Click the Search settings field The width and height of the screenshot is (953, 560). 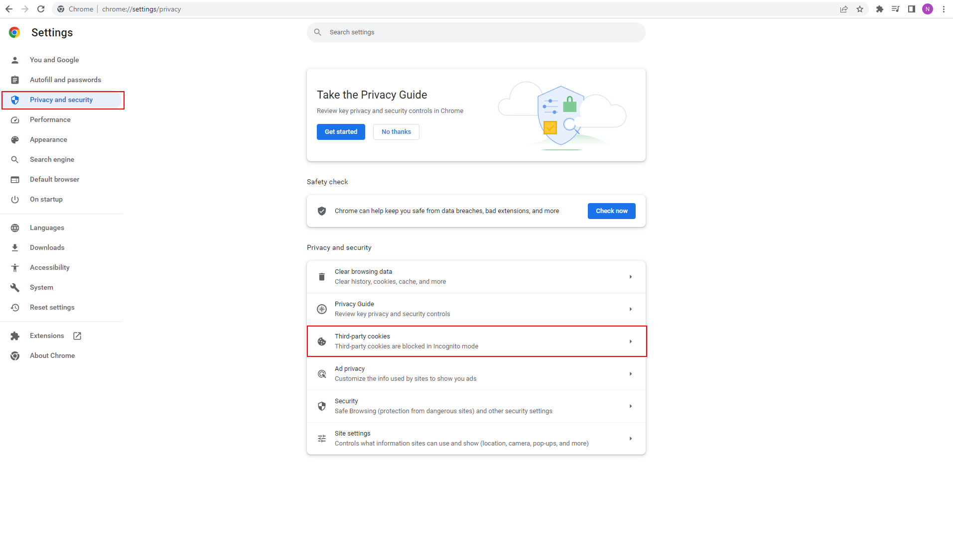point(476,32)
